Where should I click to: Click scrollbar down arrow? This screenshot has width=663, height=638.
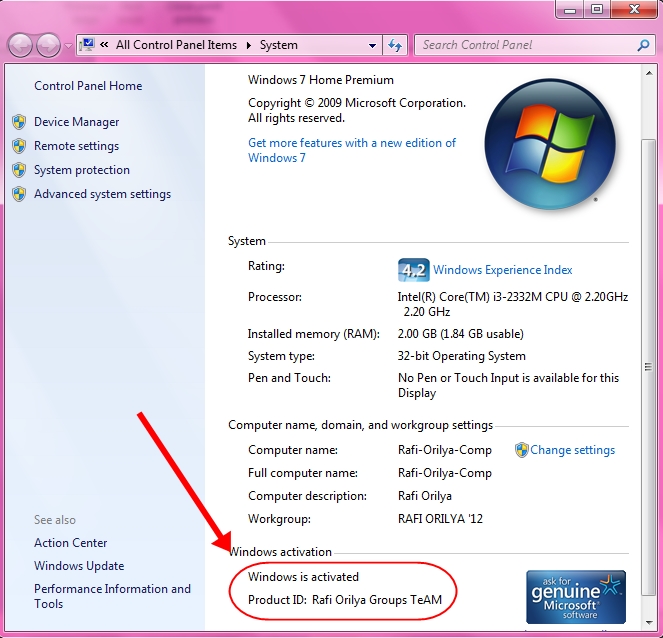coord(649,622)
